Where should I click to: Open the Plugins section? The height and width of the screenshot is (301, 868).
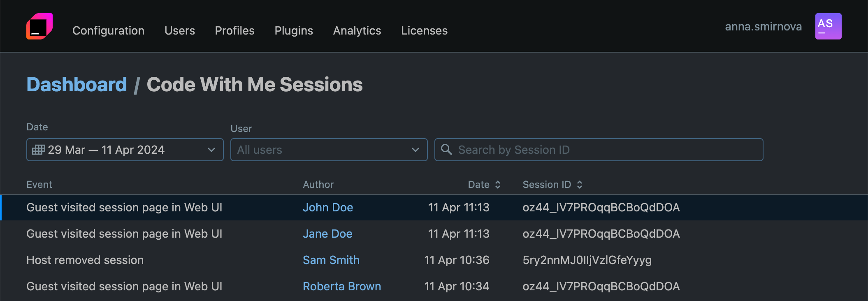(x=293, y=30)
